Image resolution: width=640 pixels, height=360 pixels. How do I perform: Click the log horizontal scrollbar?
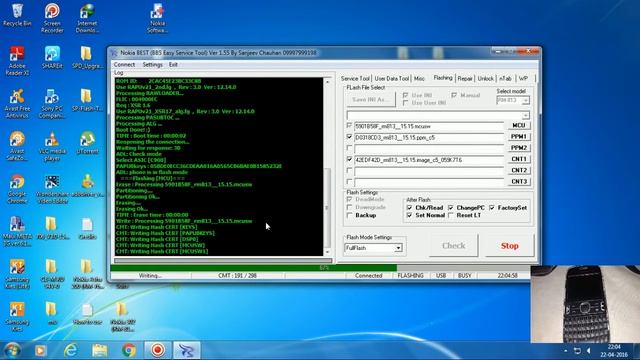point(223,260)
